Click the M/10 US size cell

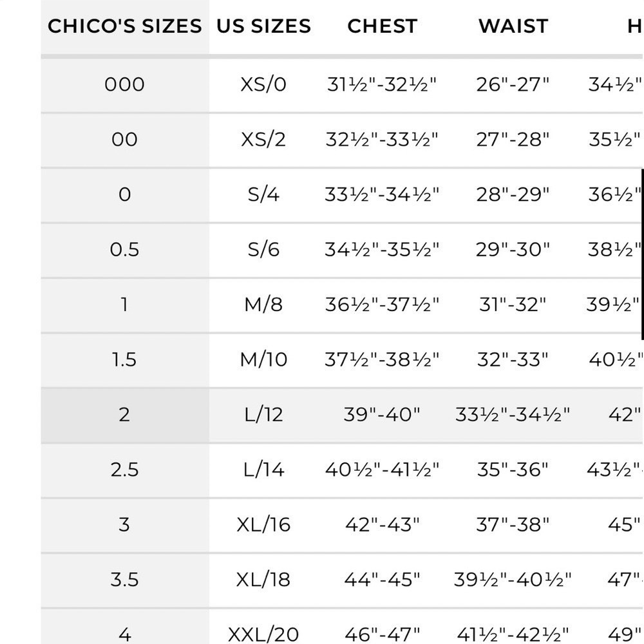pyautogui.click(x=263, y=360)
